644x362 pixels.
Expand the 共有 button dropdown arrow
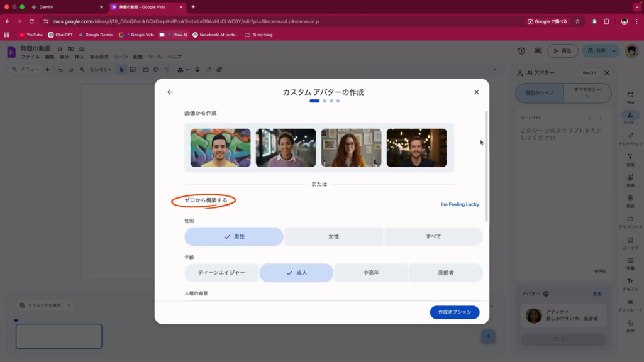(614, 51)
